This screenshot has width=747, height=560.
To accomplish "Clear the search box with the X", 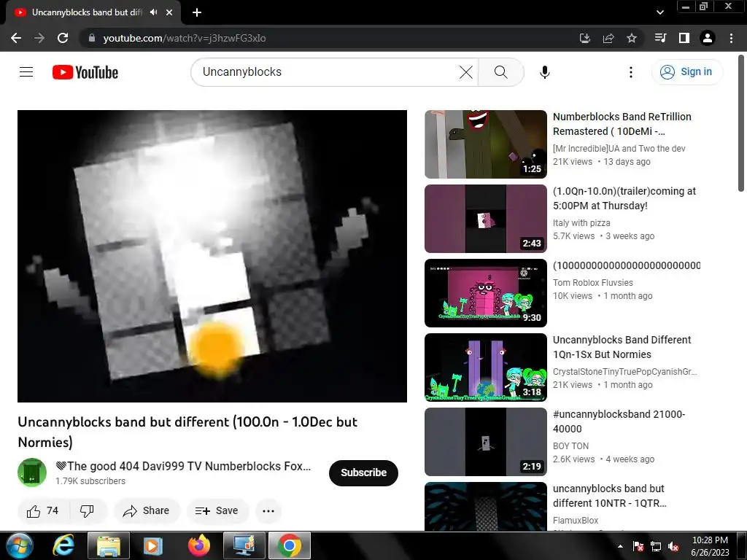I will click(x=466, y=72).
